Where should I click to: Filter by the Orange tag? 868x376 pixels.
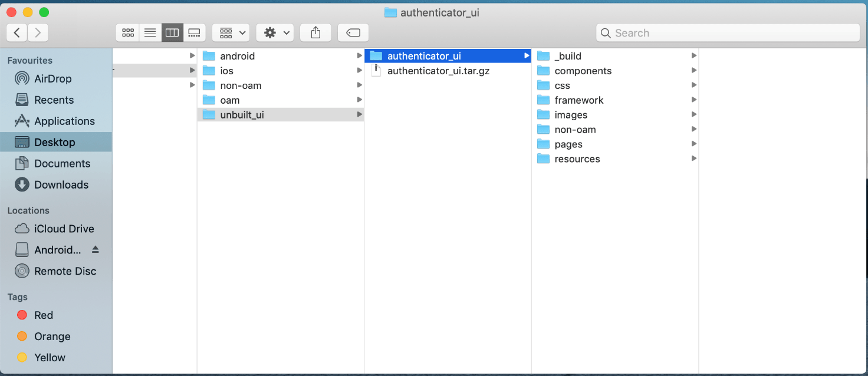tap(55, 337)
